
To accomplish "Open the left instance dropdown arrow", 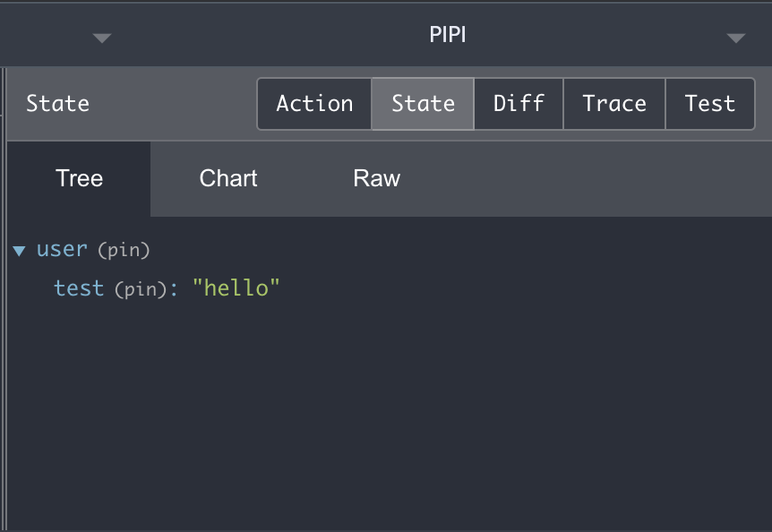I will (x=102, y=38).
